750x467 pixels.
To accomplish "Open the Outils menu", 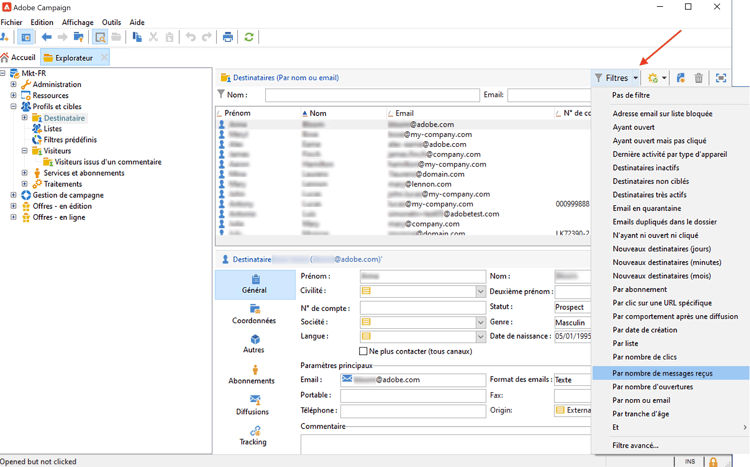I will tap(111, 22).
